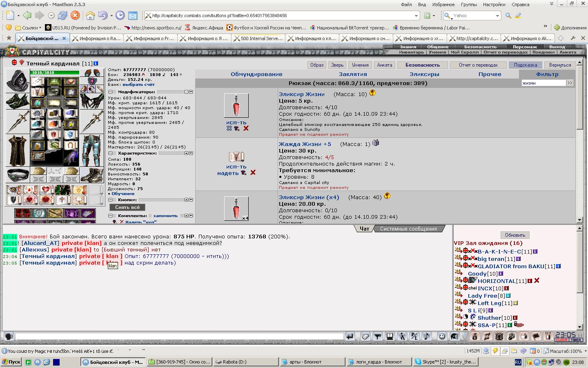Click the Жажда Жизни +5 scroll thumbnail

pyautogui.click(x=236, y=157)
